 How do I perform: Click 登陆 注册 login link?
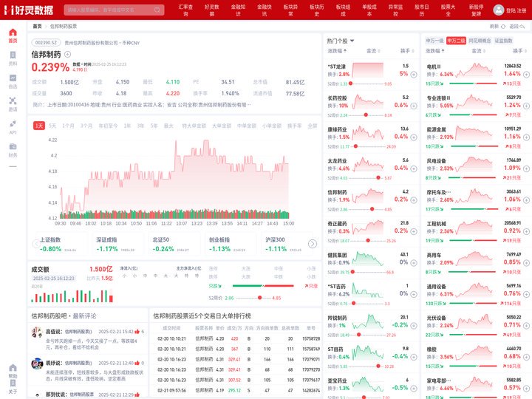click(x=516, y=10)
